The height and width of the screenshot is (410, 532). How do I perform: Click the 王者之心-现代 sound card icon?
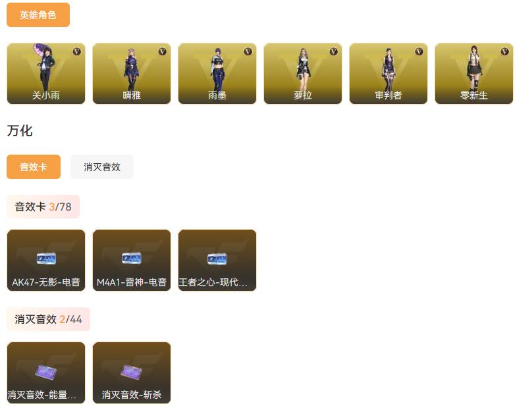click(217, 259)
